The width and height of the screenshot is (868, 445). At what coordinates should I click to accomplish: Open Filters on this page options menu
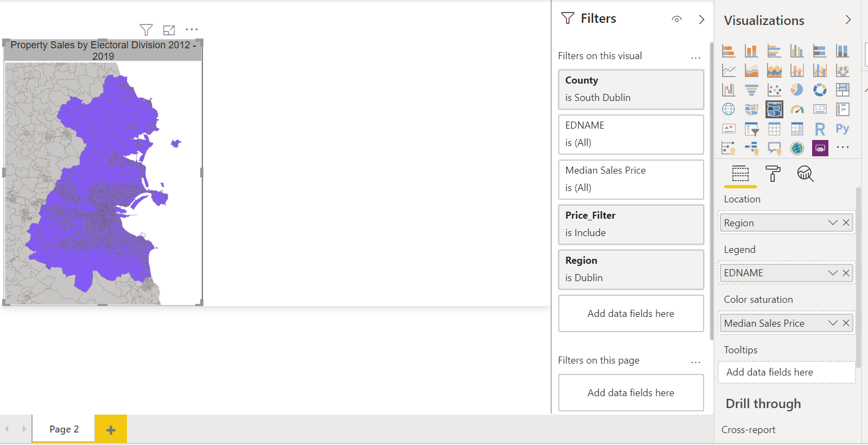695,362
